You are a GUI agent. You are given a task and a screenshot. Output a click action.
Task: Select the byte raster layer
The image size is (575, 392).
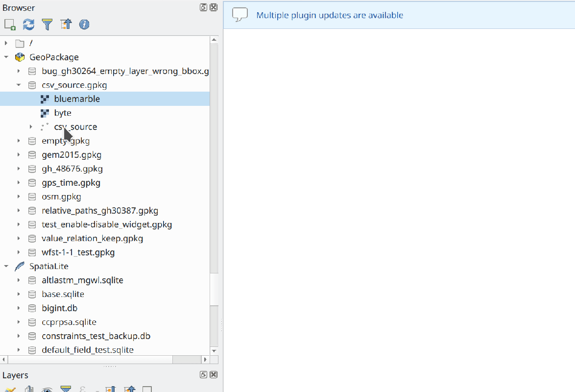[x=63, y=113]
